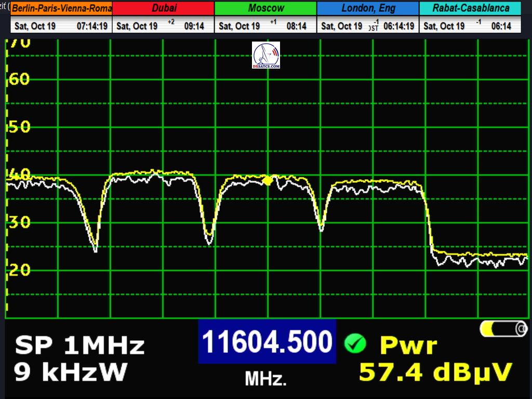This screenshot has height=399, width=532.
Task: Click the green checkmark lock icon
Action: tap(355, 343)
